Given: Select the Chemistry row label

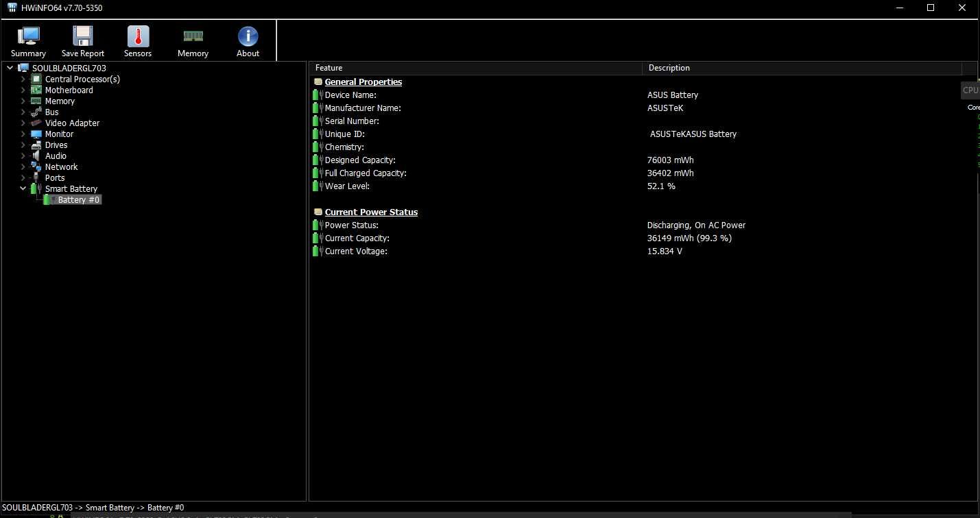Looking at the screenshot, I should (344, 147).
